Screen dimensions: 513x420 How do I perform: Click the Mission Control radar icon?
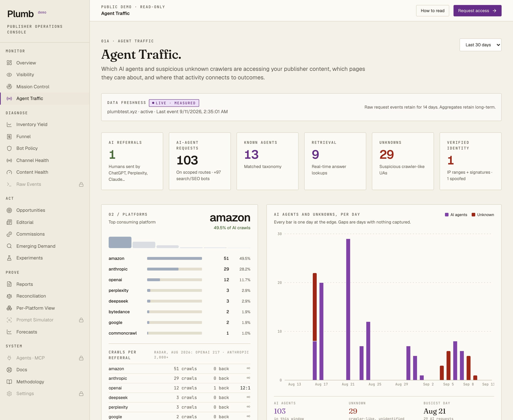9,87
